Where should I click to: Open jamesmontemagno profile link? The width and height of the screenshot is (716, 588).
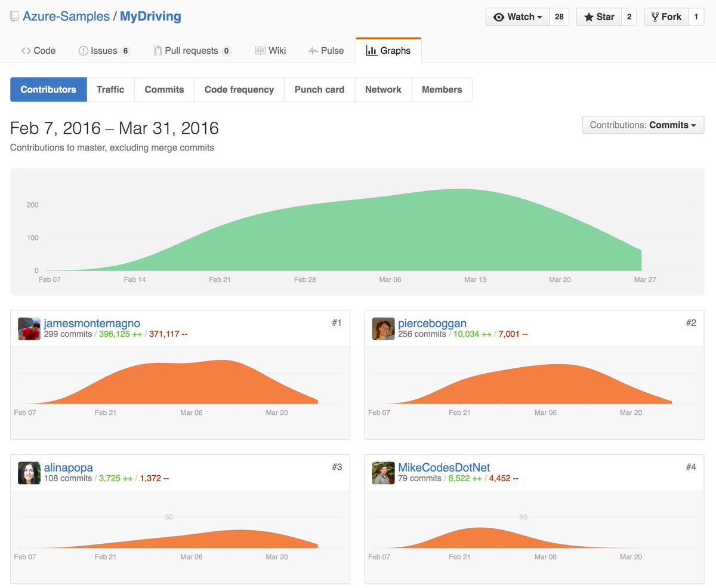coord(92,324)
